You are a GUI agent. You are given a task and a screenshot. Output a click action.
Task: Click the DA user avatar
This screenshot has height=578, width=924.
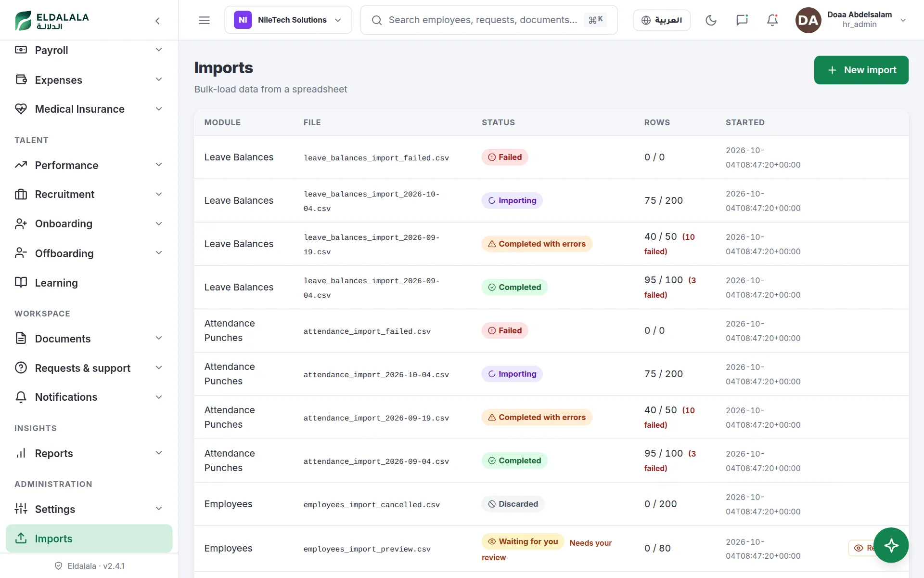pyautogui.click(x=808, y=20)
